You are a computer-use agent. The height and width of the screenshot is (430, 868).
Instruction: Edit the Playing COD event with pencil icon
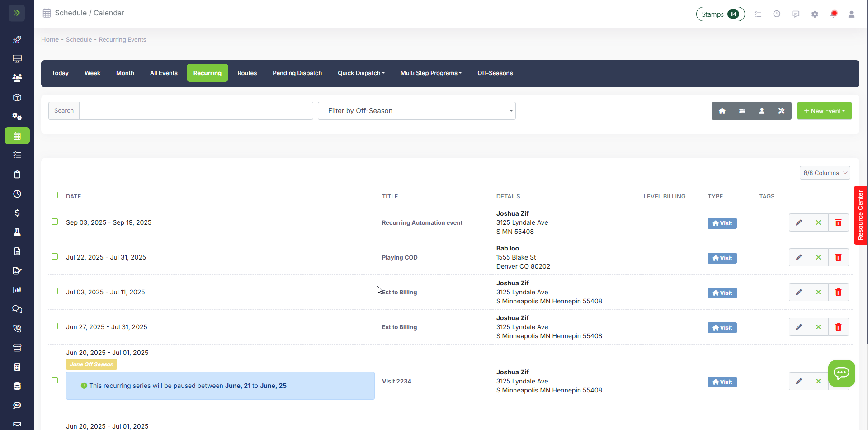[x=799, y=257]
